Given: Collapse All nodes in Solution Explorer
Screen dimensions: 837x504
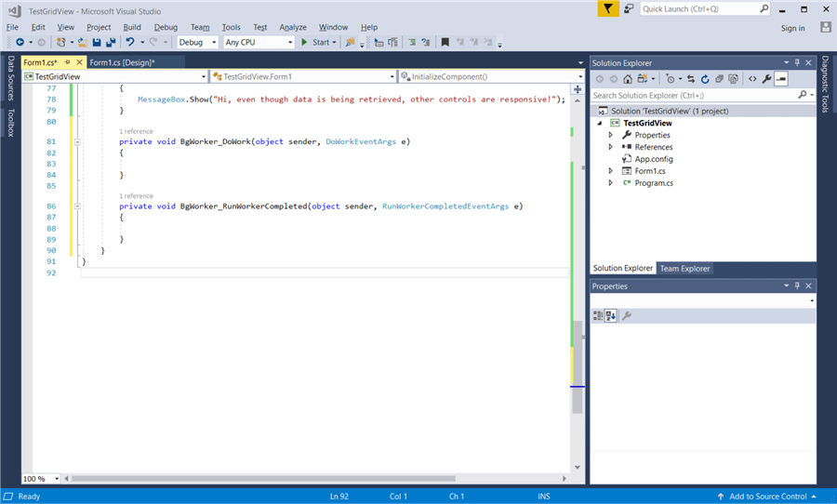Looking at the screenshot, I should tap(720, 79).
